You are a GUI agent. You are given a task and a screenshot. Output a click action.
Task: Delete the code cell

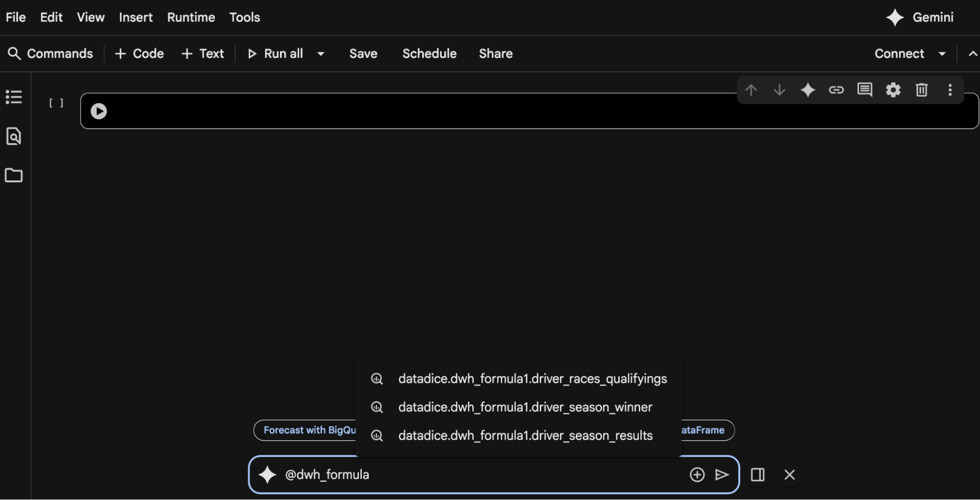(921, 90)
